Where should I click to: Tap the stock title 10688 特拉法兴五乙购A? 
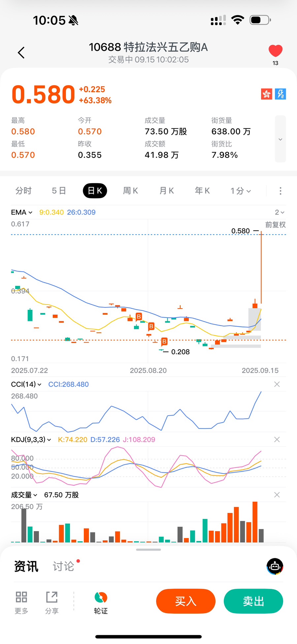(x=148, y=47)
